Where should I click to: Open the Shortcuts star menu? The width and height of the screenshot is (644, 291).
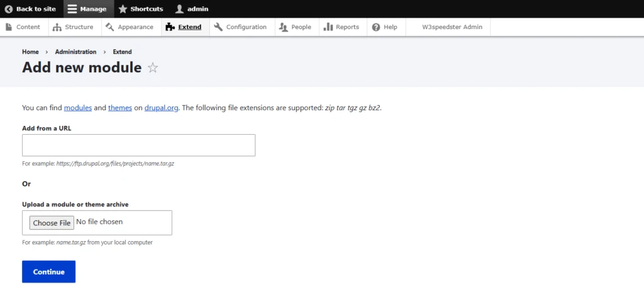123,9
